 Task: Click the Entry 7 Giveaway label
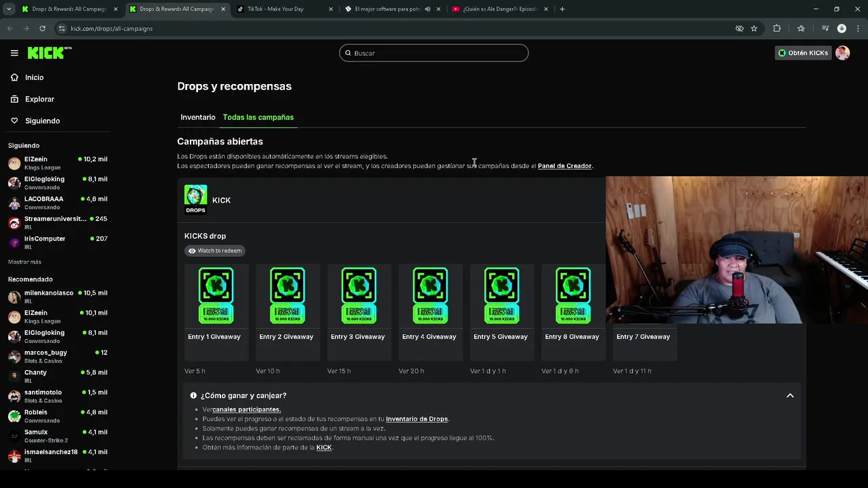tap(643, 337)
